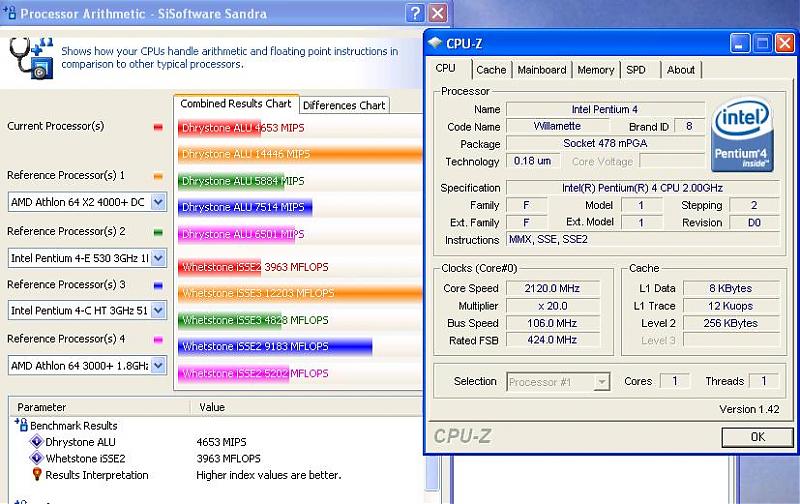
Task: Click the Parameter column header
Action: coord(100,407)
